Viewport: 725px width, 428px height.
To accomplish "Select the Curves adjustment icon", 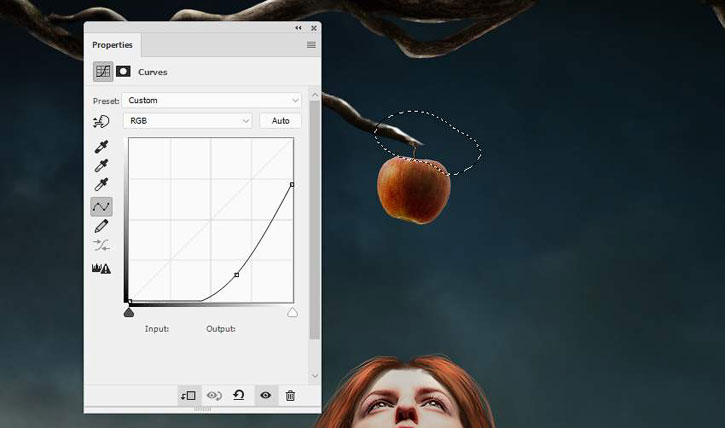I will coord(103,72).
